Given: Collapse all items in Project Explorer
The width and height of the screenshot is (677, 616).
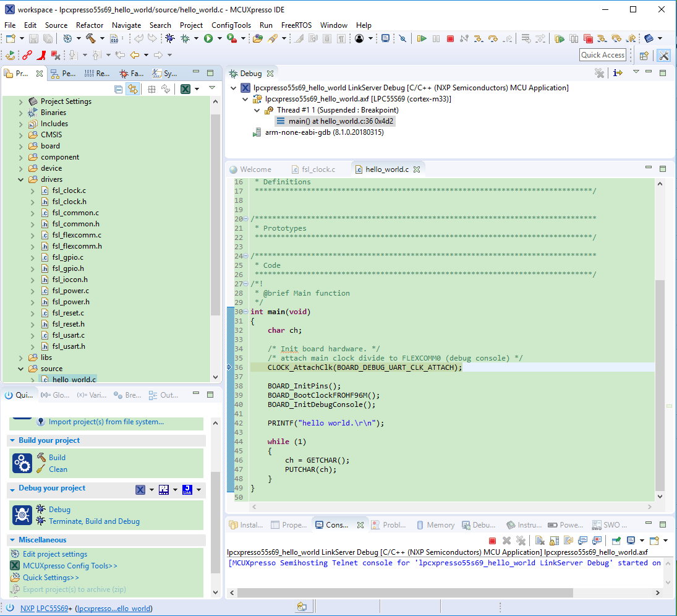Looking at the screenshot, I should tap(118, 89).
